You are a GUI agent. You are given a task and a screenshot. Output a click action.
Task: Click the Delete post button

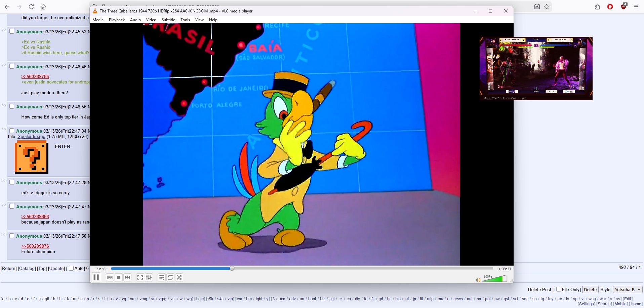click(590, 289)
